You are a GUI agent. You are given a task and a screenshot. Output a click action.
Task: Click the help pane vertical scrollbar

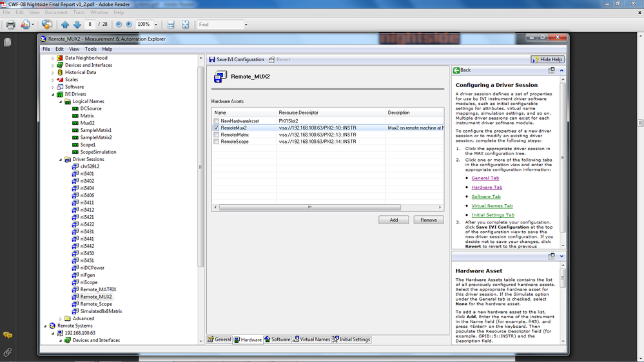click(563, 158)
